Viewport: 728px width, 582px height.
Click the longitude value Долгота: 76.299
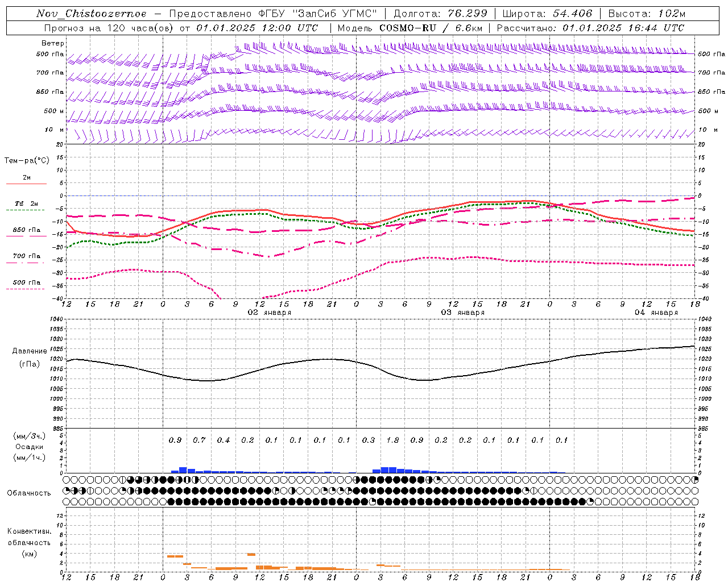click(440, 14)
